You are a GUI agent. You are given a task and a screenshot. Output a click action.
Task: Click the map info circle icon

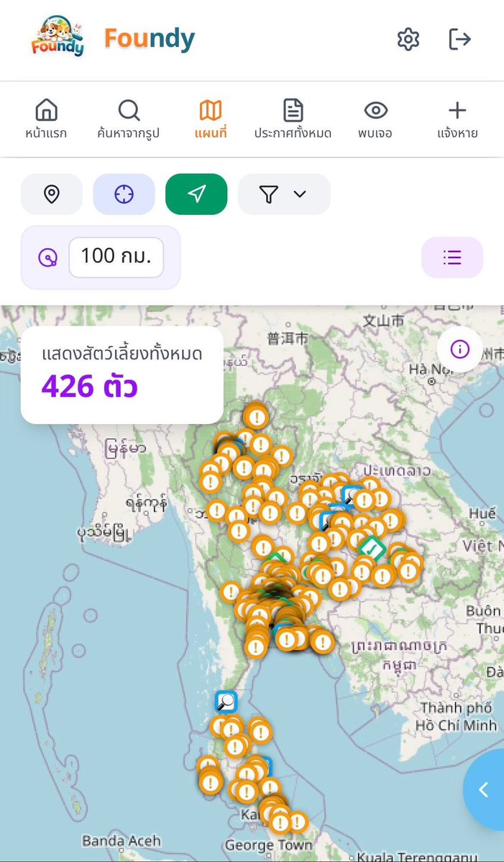click(x=459, y=349)
